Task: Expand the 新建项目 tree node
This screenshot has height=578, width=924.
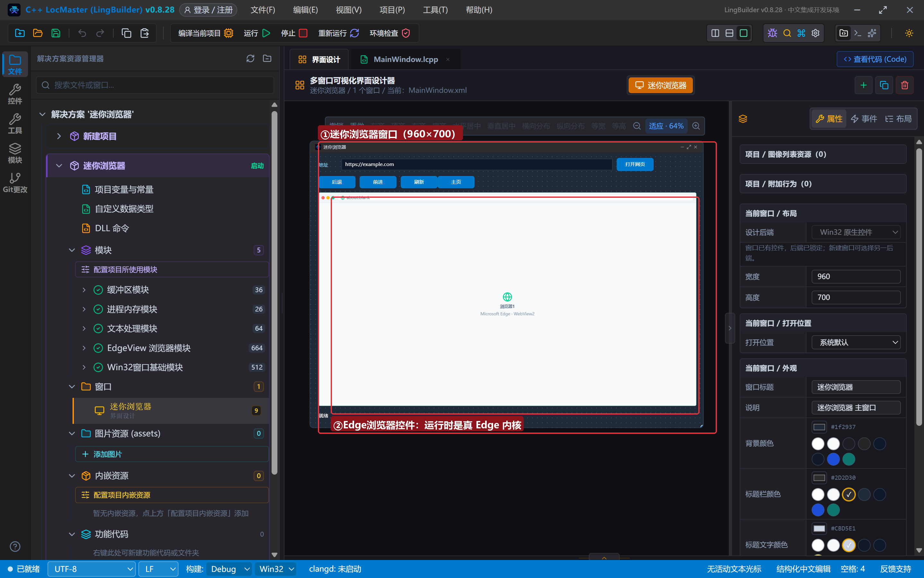Action: [59, 136]
